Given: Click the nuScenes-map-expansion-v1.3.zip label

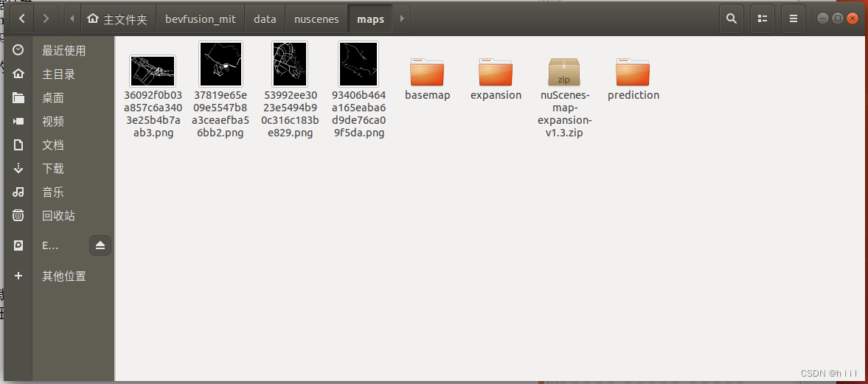Looking at the screenshot, I should [x=565, y=114].
